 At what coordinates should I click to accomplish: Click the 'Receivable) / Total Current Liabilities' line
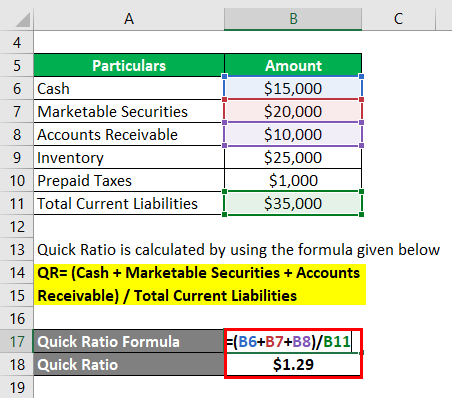(x=167, y=296)
